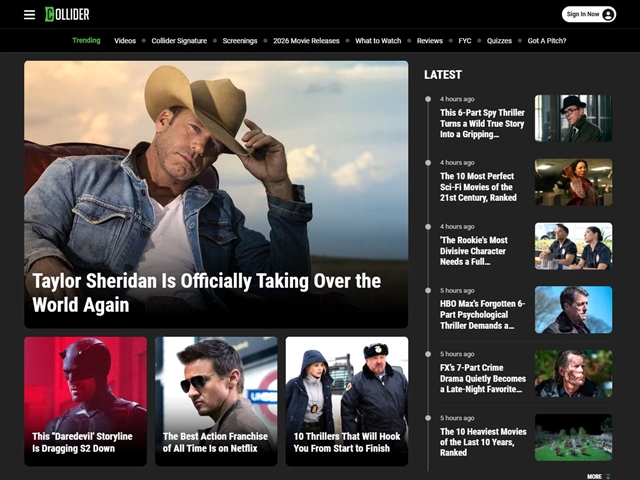Open the Collider Signature section
Viewport: 640px width, 480px height.
point(179,41)
